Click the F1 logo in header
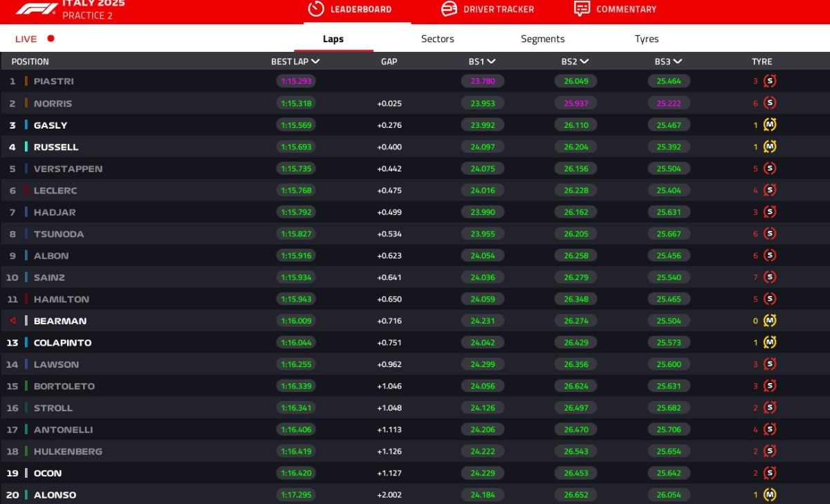Screen dimensions: 830x504 37,9
